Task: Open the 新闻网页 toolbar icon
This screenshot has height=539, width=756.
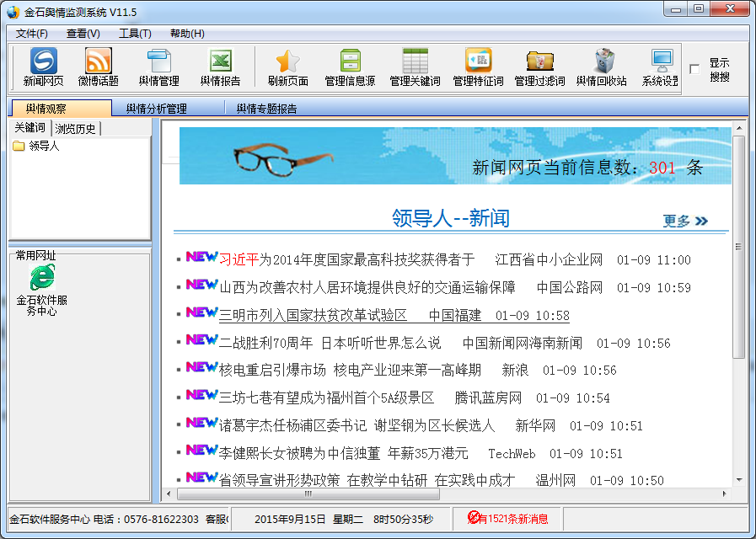Action: [43, 67]
